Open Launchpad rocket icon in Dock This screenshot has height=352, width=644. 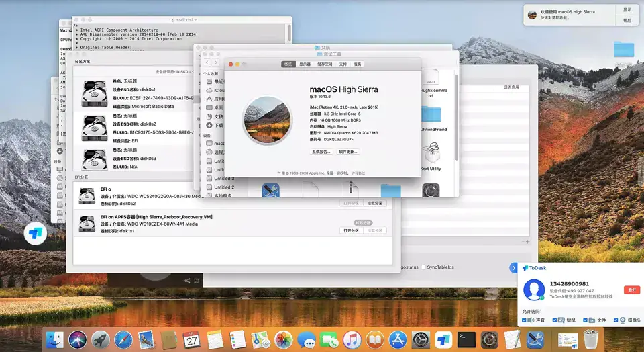click(101, 340)
